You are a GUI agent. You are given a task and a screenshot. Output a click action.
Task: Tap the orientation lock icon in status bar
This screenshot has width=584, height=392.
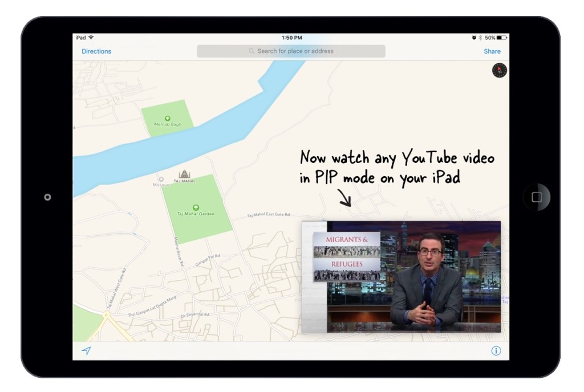(474, 38)
